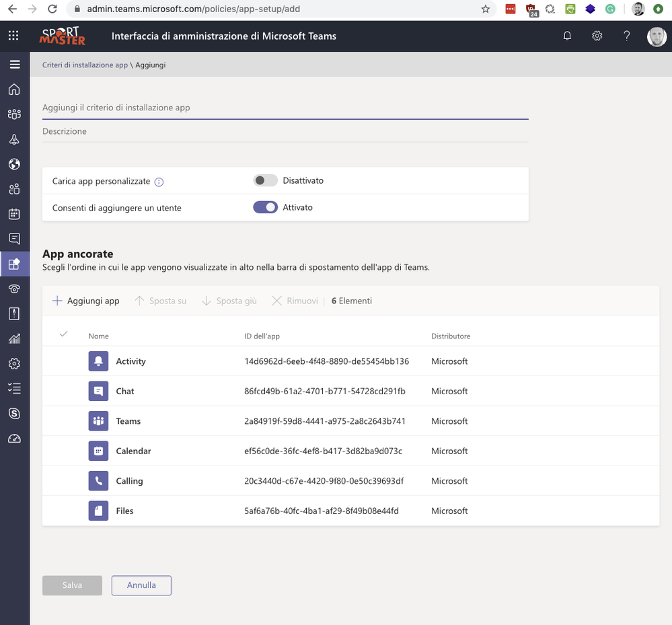Open the Policy packages icon
Image resolution: width=672 pixels, height=625 pixels.
[x=14, y=314]
